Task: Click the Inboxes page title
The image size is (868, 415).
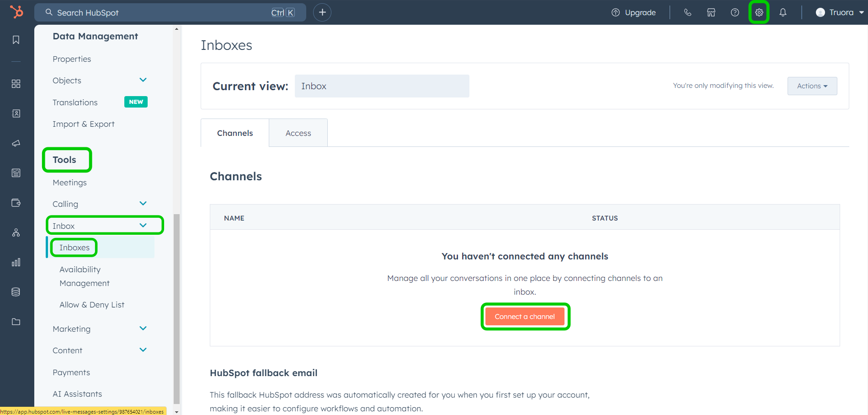Action: pyautogui.click(x=226, y=45)
